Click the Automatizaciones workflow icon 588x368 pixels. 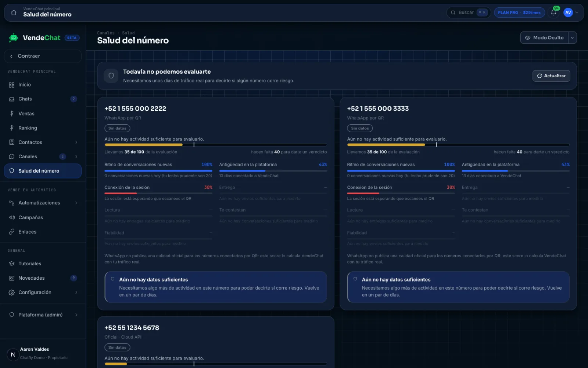tap(12, 203)
